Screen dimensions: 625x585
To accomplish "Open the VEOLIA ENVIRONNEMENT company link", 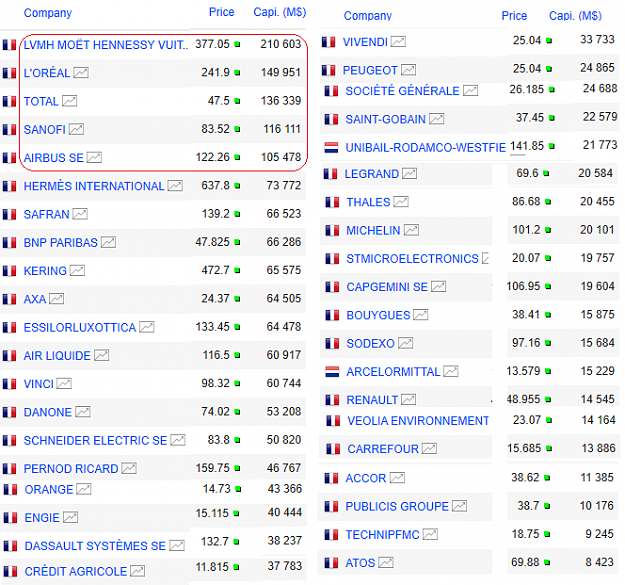I will (x=418, y=421).
